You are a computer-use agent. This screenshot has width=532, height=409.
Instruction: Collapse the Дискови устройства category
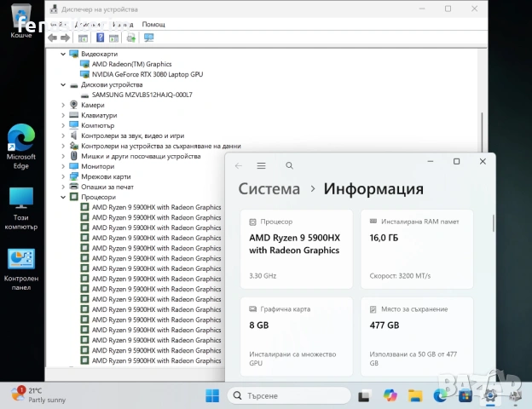click(x=63, y=85)
